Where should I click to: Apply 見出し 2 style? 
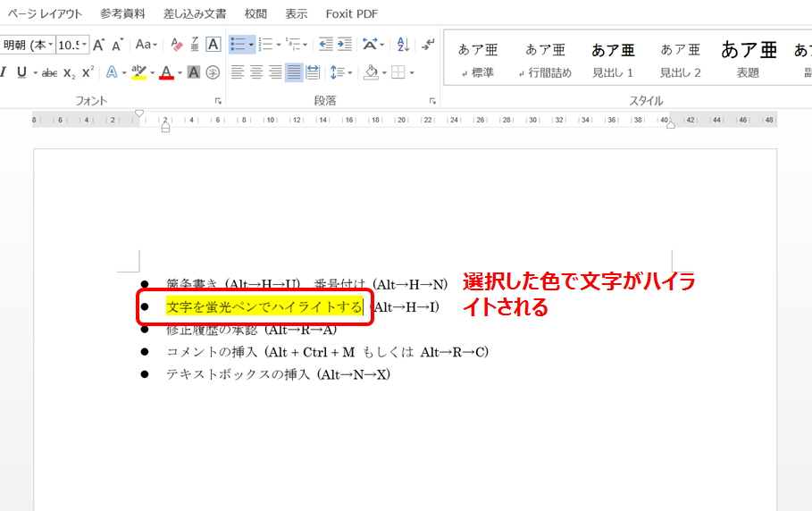(x=680, y=60)
